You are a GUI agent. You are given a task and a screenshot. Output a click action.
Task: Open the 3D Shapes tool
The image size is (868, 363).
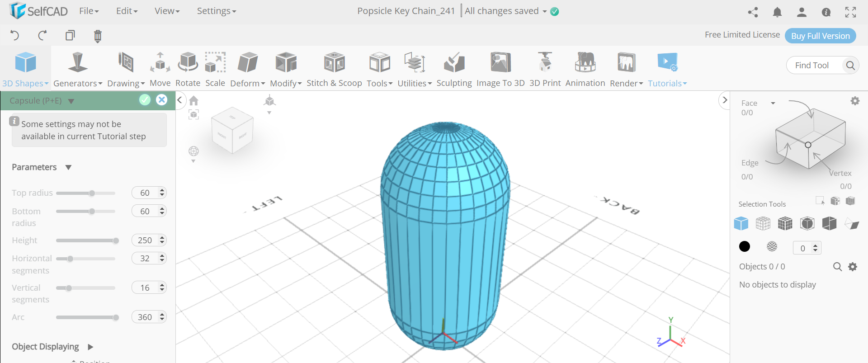[x=25, y=69]
